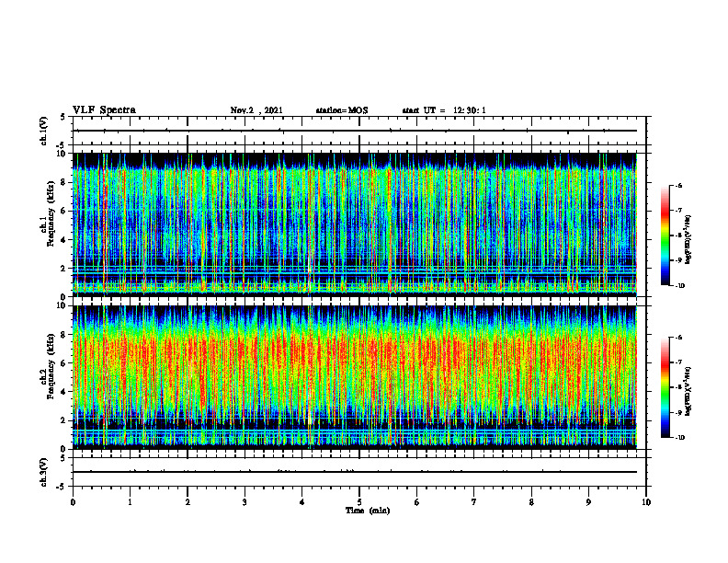This screenshot has width=728, height=563.
Task: Click the "station=MOS" header text
Action: click(x=342, y=110)
